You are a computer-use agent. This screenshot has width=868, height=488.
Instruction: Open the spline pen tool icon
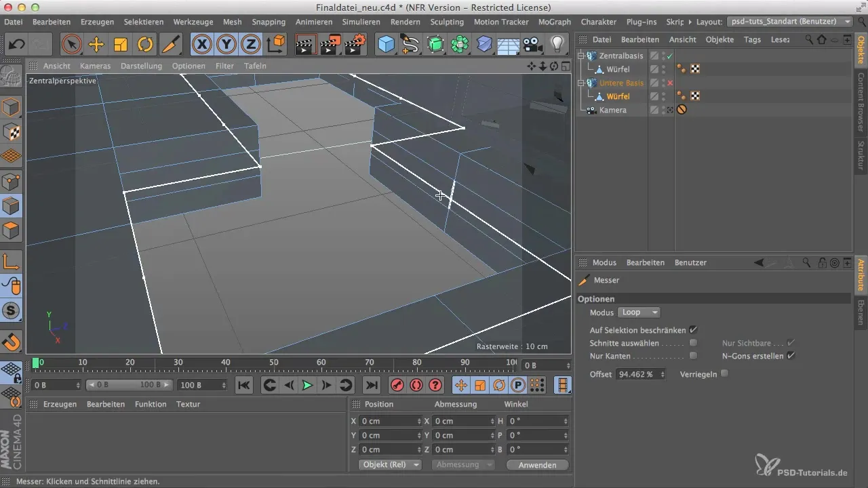click(x=410, y=45)
